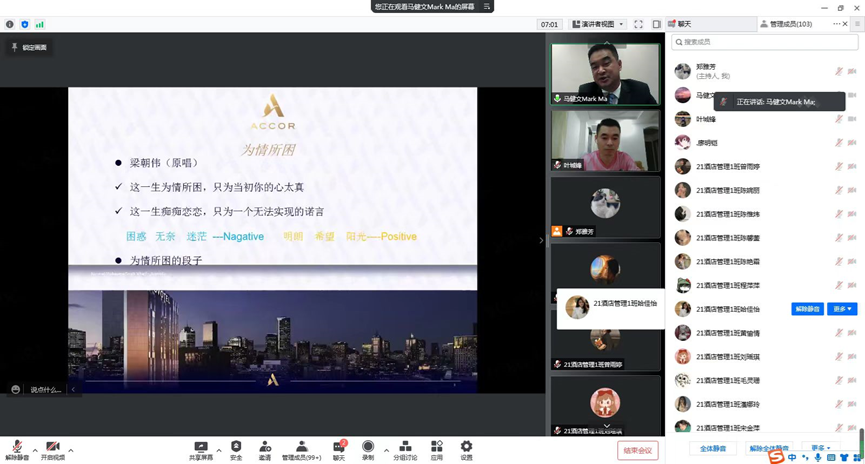This screenshot has height=464, width=865.
Task: Click the 邀请 invite icon
Action: pos(265,446)
